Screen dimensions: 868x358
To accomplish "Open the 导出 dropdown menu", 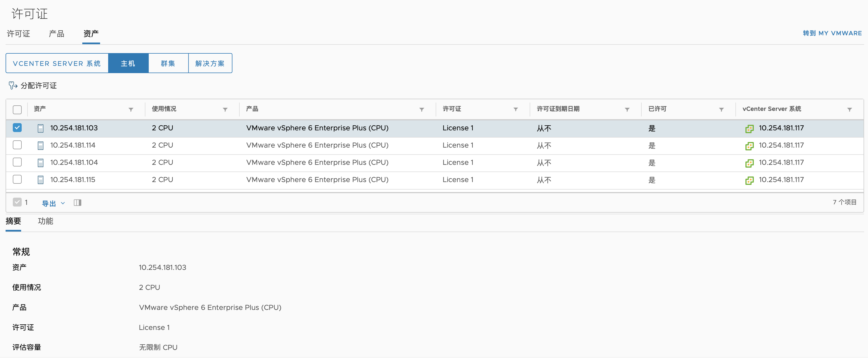I will pyautogui.click(x=53, y=203).
